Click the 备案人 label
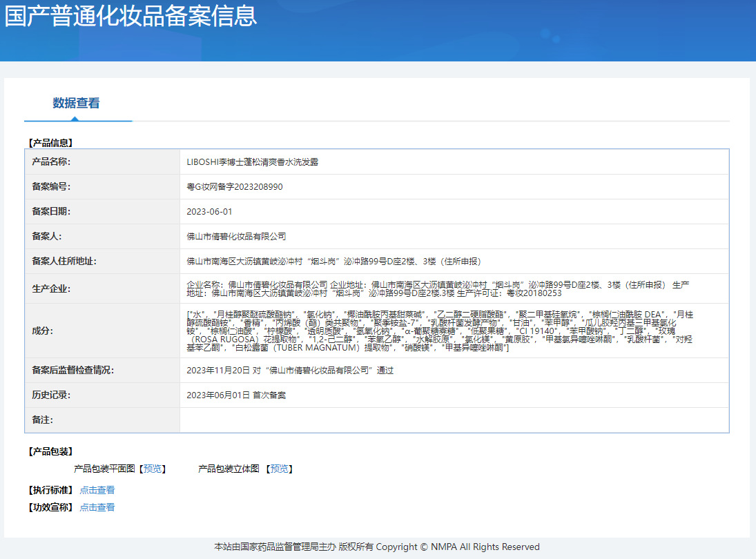This screenshot has width=756, height=559. 47,236
